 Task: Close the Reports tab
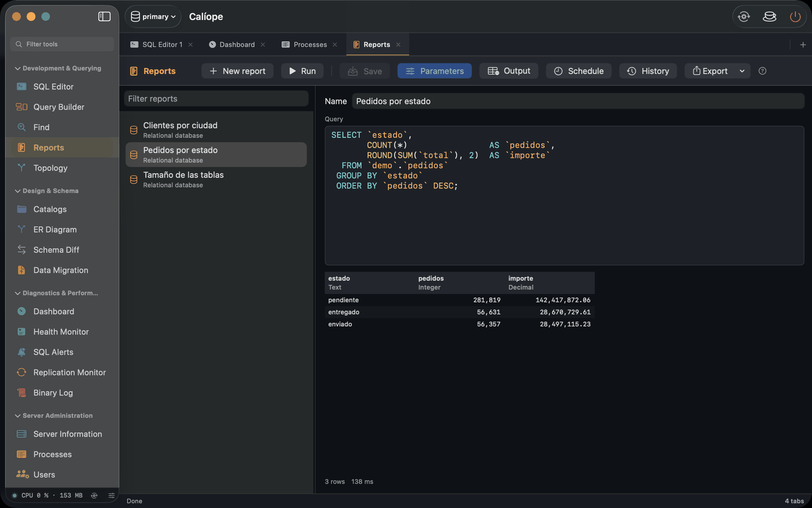[x=398, y=45]
